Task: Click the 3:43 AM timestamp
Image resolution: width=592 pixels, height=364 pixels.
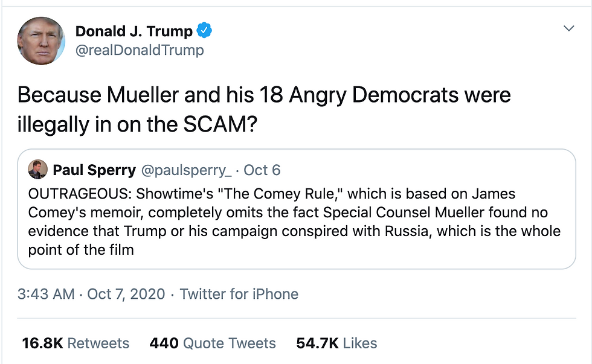Action: point(46,294)
